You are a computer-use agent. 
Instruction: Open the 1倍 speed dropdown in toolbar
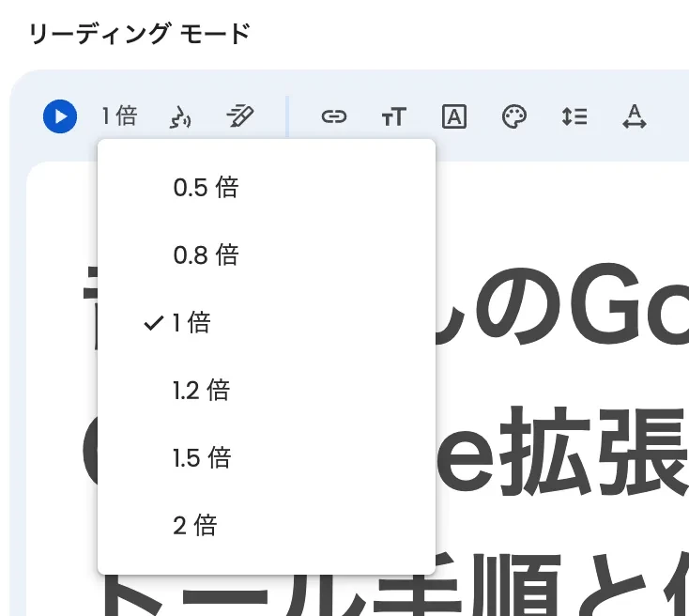pos(119,116)
